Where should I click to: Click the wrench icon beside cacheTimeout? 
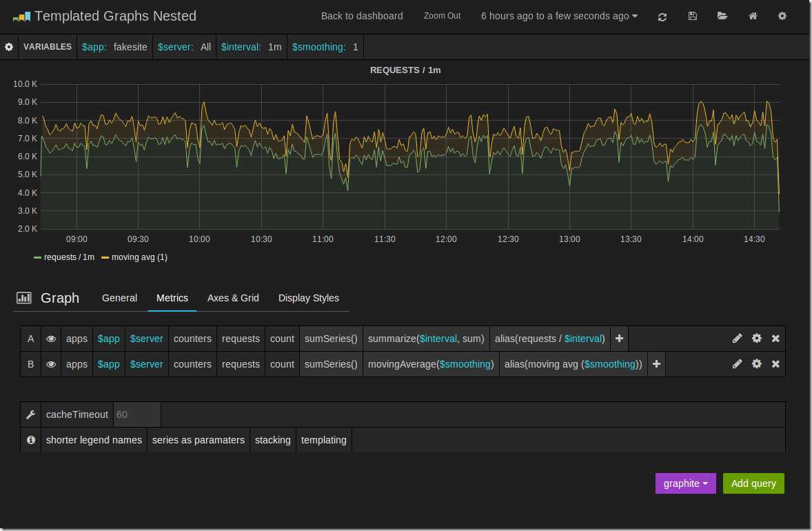pyautogui.click(x=30, y=414)
